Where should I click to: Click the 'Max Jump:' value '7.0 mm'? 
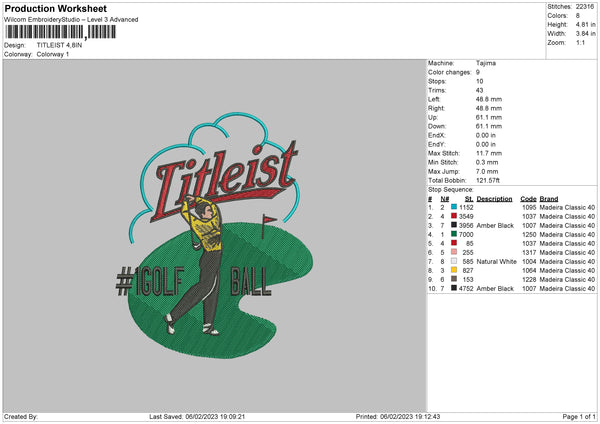click(487, 171)
